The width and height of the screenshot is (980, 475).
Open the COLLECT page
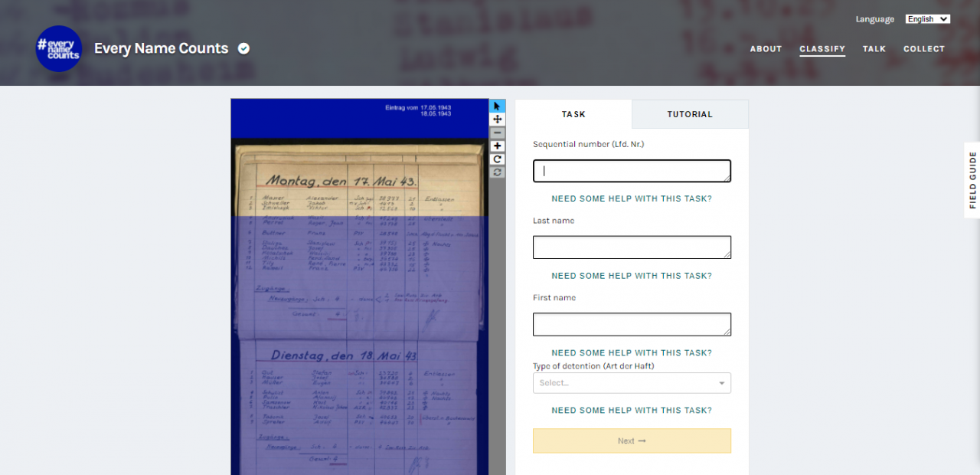[x=924, y=49]
